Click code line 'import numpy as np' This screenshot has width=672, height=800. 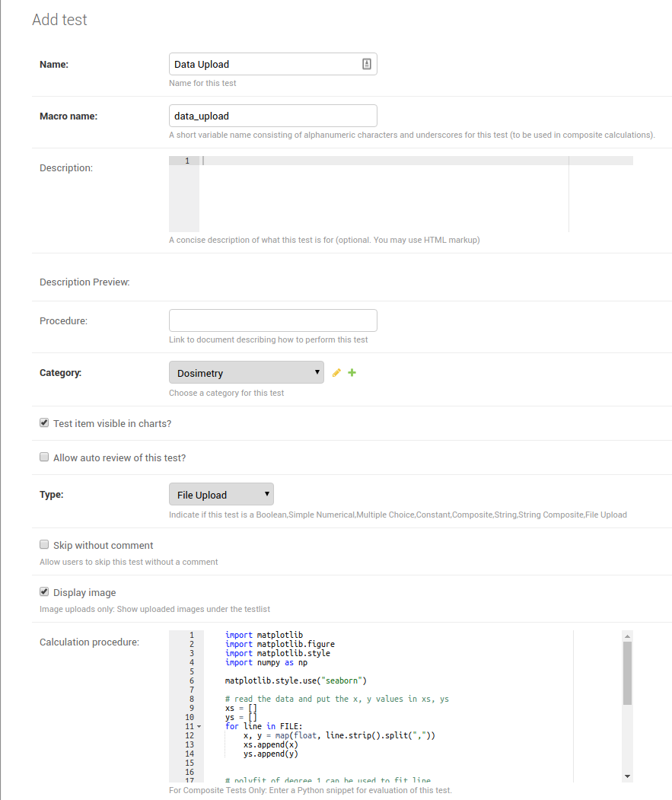coord(266,663)
